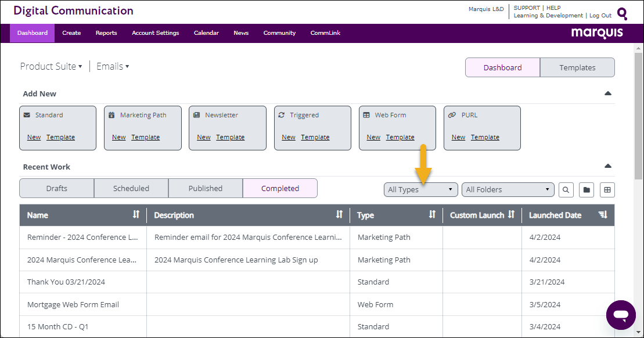Open the Community menu

pos(279,33)
